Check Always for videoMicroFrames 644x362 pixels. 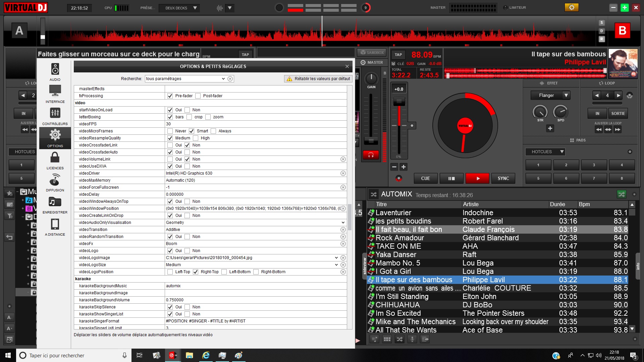213,131
